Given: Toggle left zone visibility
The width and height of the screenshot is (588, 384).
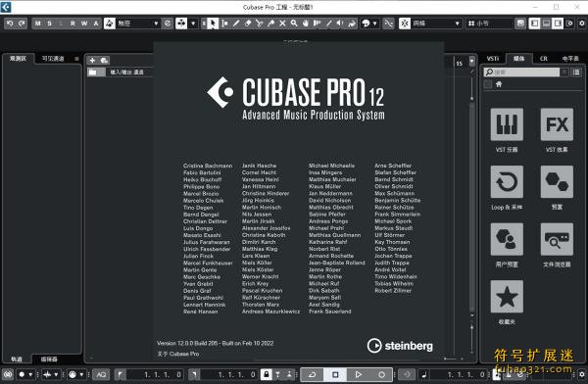Looking at the screenshot, I should [x=534, y=24].
